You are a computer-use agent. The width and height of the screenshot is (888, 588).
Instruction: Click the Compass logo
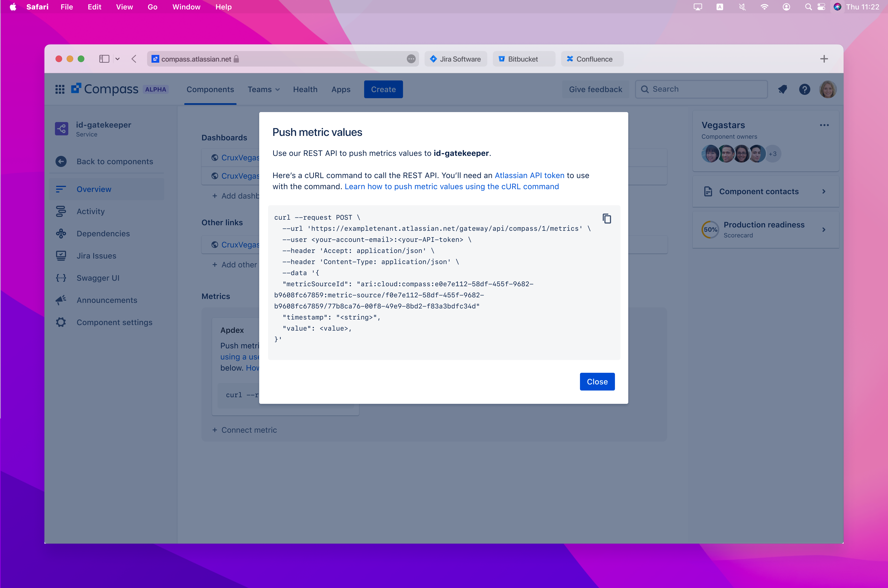[105, 89]
